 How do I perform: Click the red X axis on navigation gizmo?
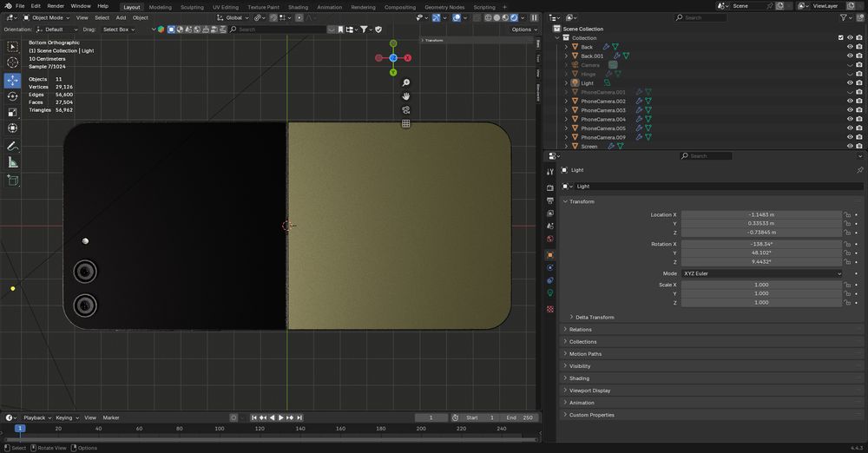pyautogui.click(x=408, y=57)
